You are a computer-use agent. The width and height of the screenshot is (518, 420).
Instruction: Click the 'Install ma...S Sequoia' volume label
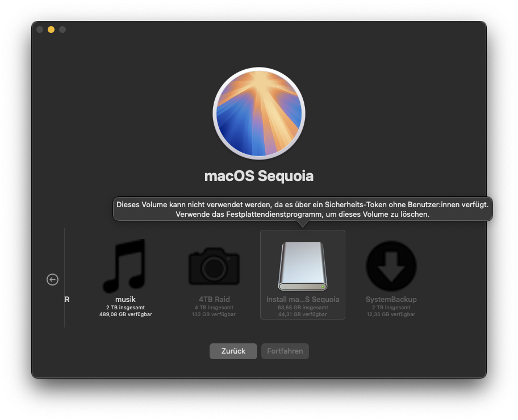click(x=303, y=300)
